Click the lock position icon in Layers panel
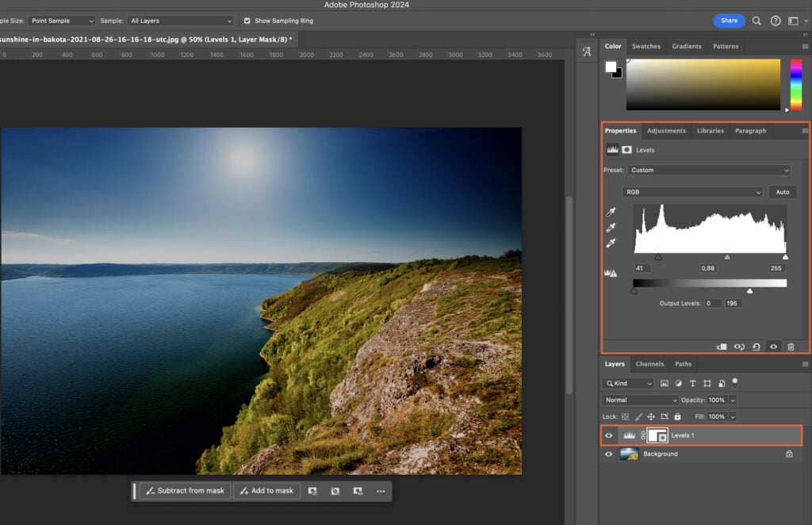Image resolution: width=812 pixels, height=525 pixels. 650,416
